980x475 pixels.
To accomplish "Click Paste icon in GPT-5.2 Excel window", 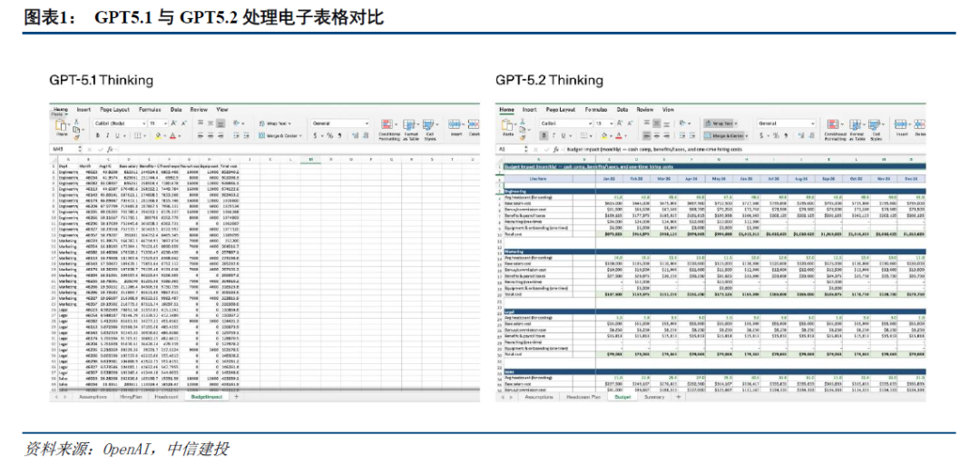I will (x=507, y=125).
